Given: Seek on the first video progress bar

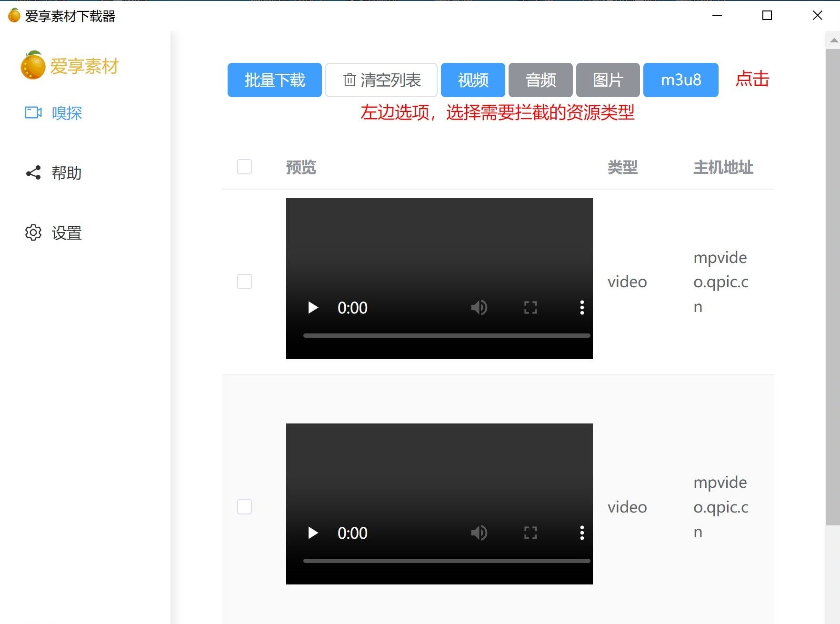Looking at the screenshot, I should tap(446, 335).
